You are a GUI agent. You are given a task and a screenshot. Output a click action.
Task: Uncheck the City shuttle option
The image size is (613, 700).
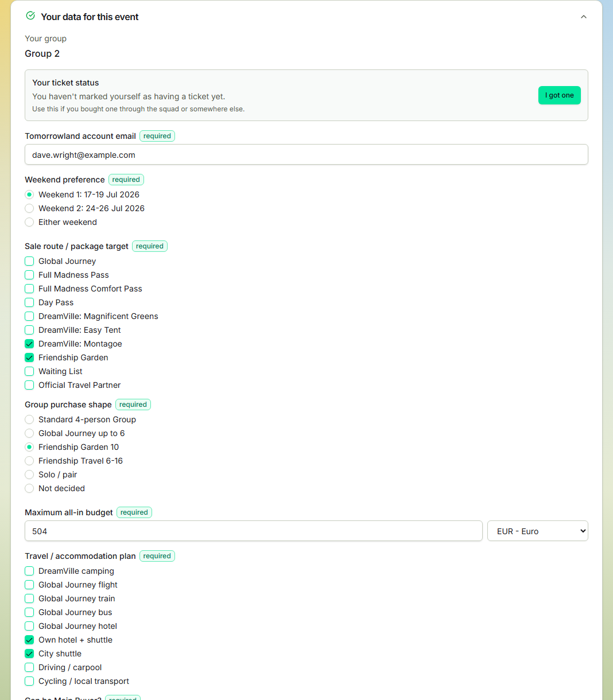point(29,654)
